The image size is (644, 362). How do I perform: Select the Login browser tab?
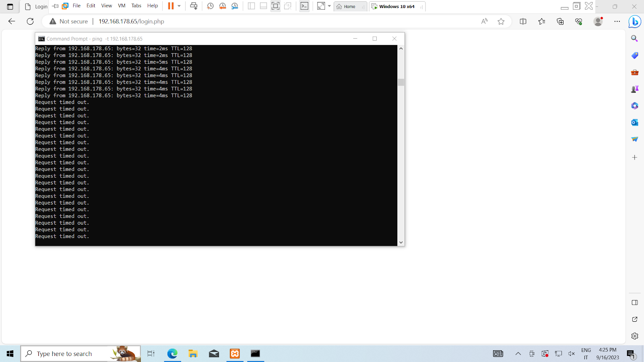point(36,6)
